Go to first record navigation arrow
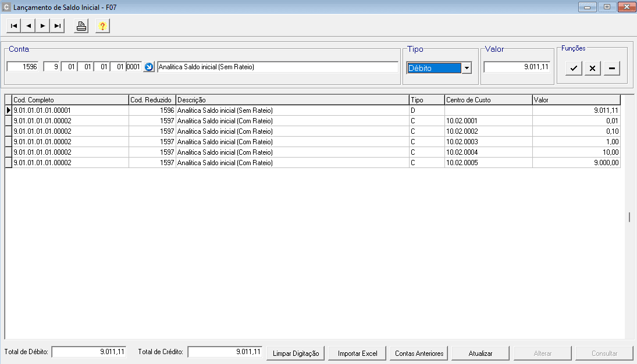 (13, 26)
